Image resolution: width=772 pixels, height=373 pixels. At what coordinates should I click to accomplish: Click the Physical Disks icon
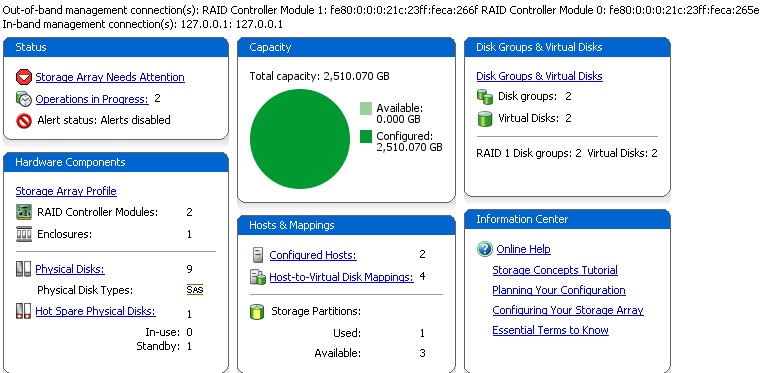24,269
